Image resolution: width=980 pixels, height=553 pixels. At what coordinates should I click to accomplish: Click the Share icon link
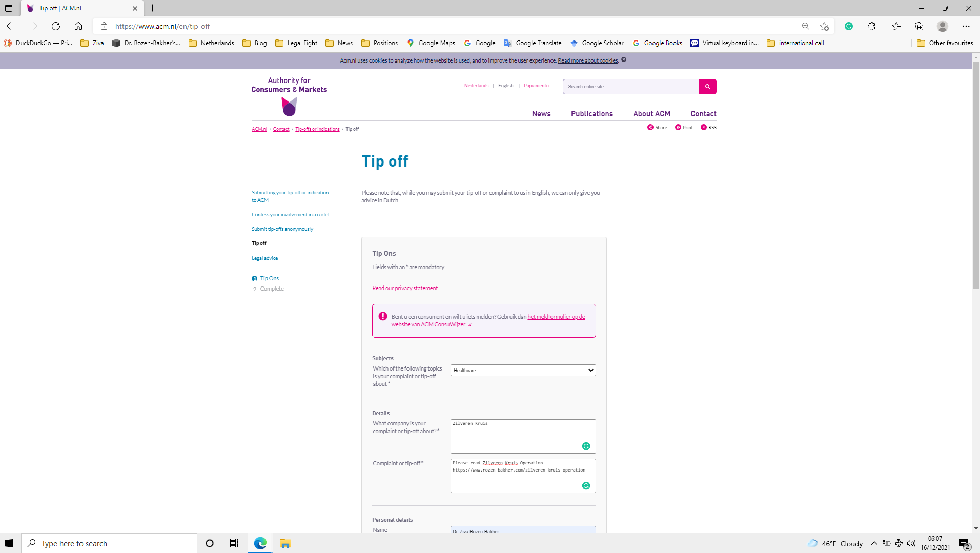point(657,127)
